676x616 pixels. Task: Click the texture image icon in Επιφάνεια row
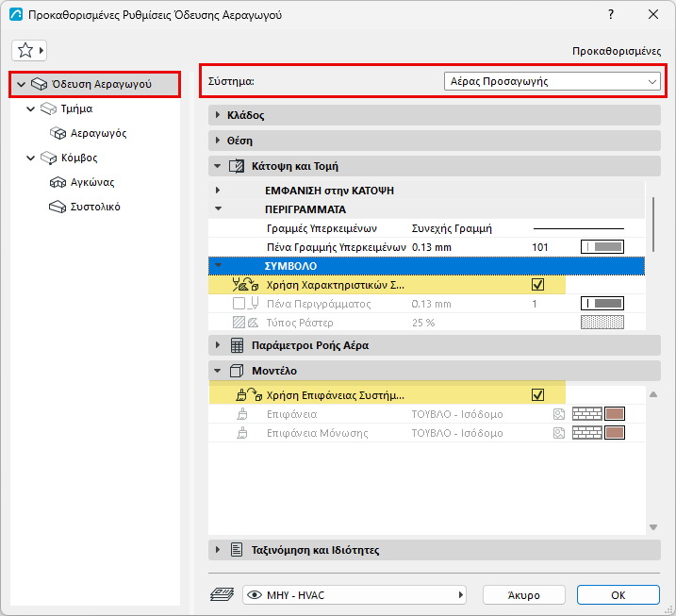tap(559, 414)
